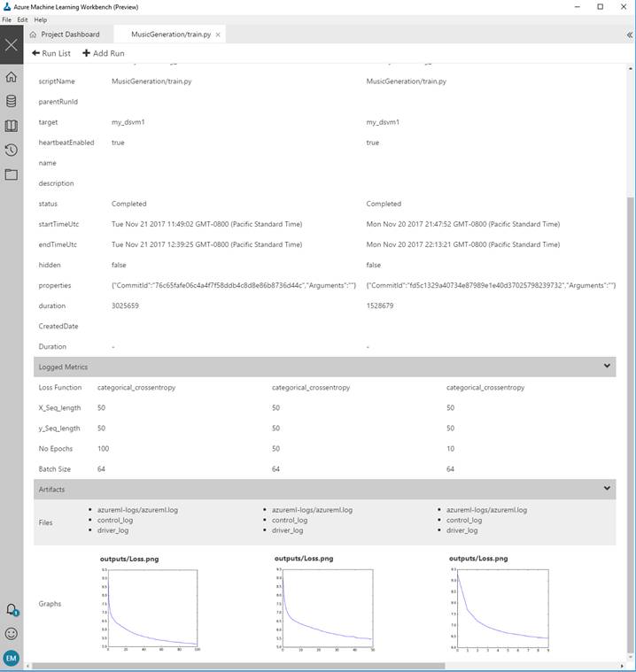Viewport: 636px width, 672px height.
Task: Open the Notebooks sidebar icon
Action: point(12,126)
